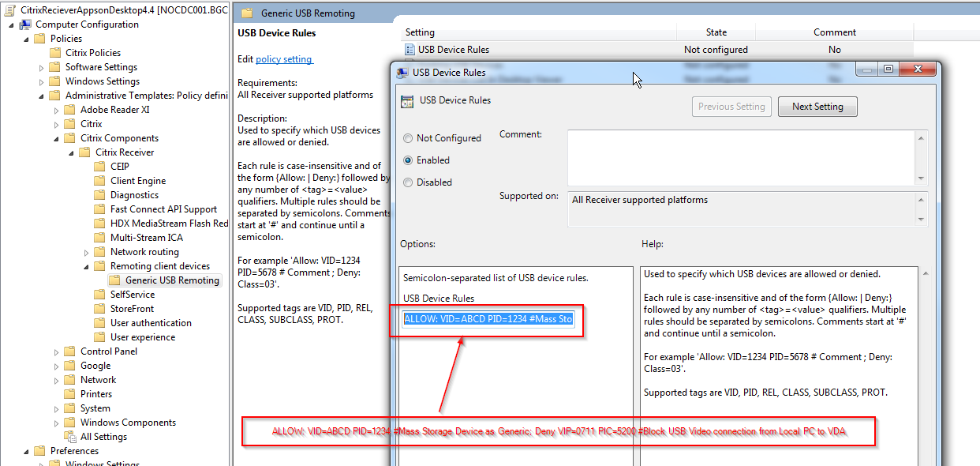Screen dimensions: 980x466
Task: Select the Windows Components tree item
Action: click(128, 423)
